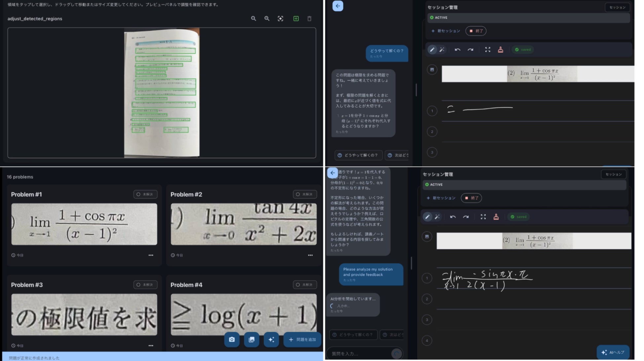This screenshot has height=361, width=644.
Task: Toggle Problem #1 unsolved status
Action: 145,194
